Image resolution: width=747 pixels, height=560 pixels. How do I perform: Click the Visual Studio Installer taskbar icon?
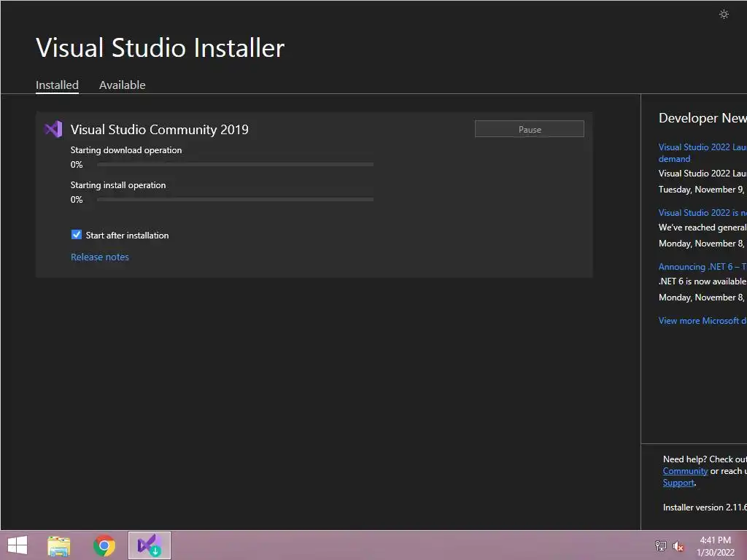coord(149,545)
